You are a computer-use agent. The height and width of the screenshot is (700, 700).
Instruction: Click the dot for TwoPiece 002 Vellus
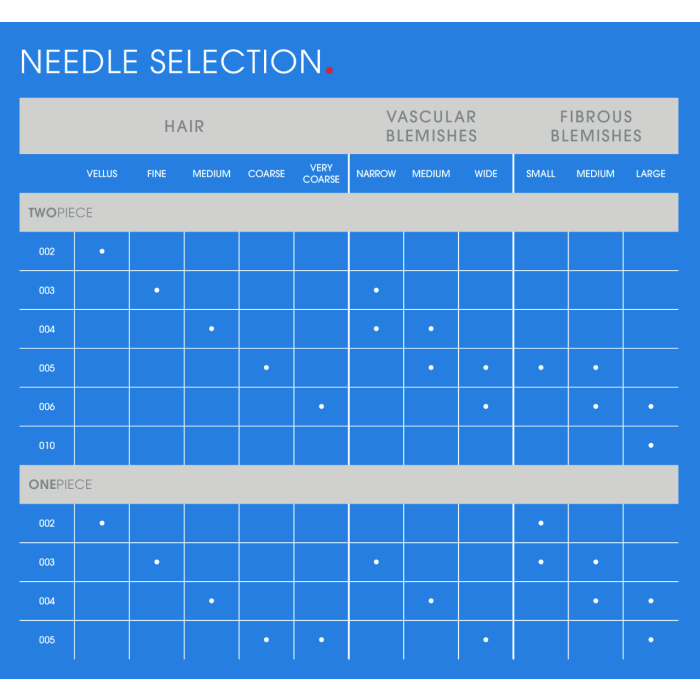tap(102, 251)
